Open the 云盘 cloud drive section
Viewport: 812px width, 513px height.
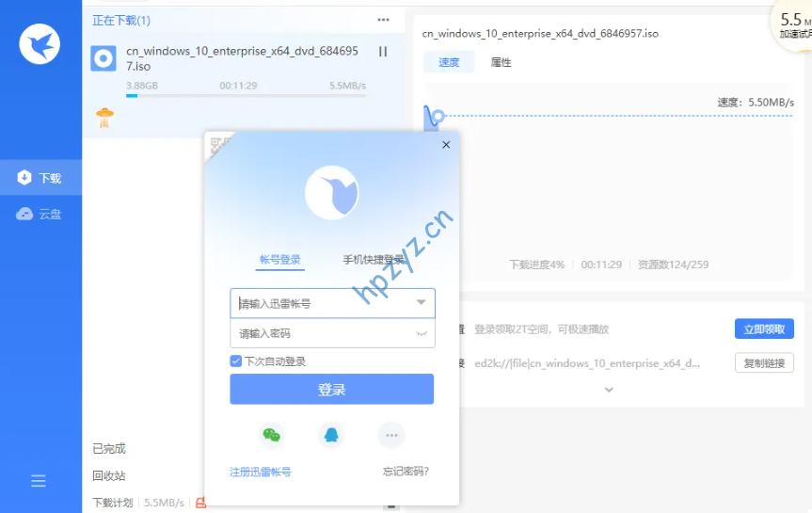pyautogui.click(x=40, y=214)
